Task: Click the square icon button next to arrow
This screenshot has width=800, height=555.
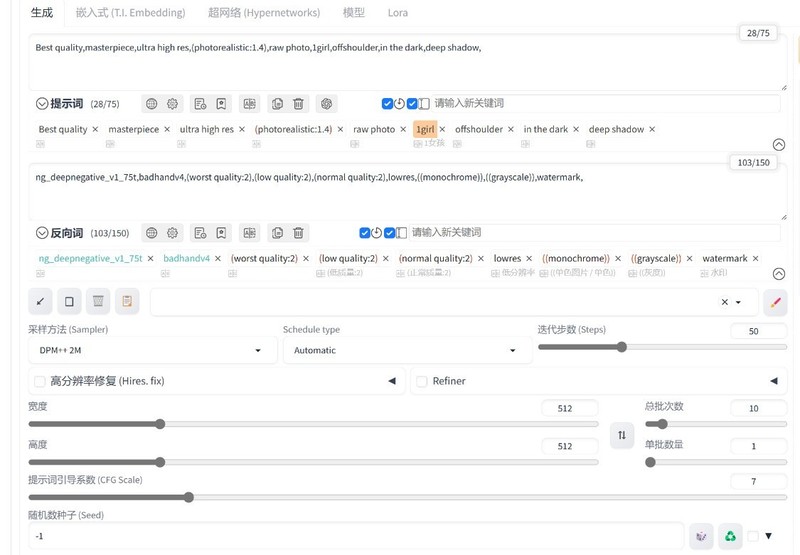Action: click(69, 301)
